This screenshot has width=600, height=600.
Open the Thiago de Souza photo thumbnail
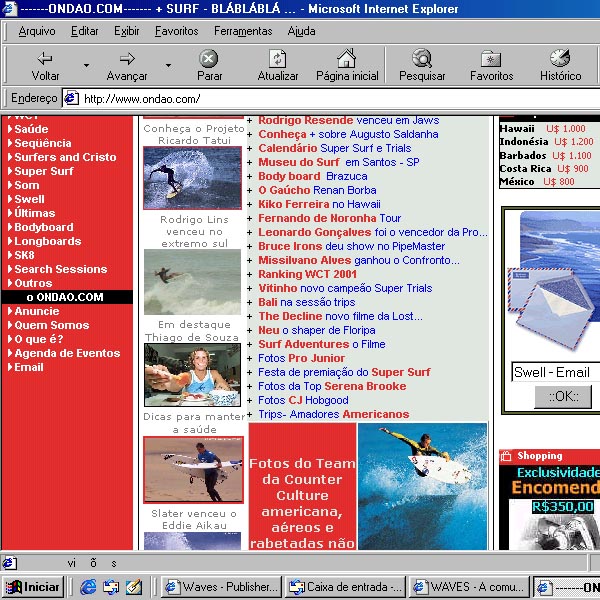click(192, 375)
